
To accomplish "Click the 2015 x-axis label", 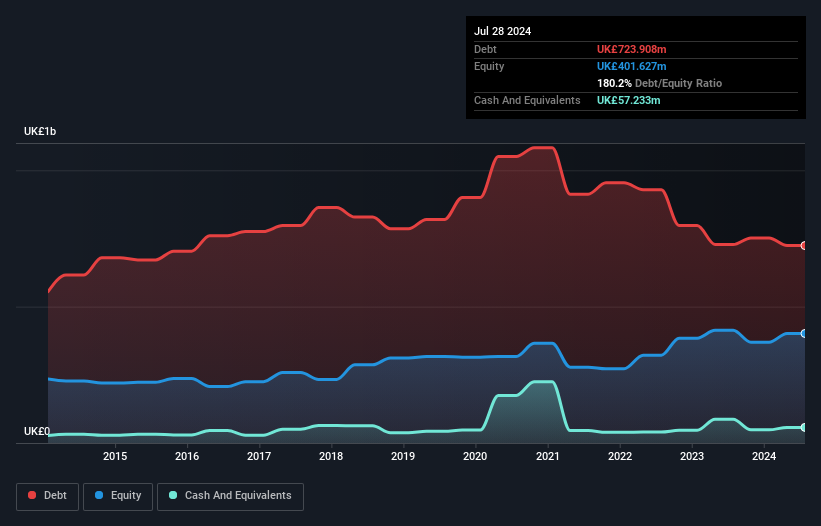I will 115,456.
